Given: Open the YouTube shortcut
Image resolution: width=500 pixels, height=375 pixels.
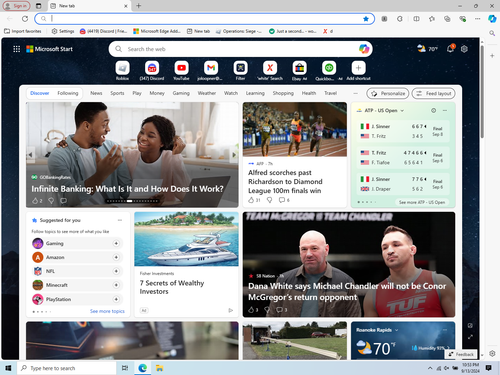Looking at the screenshot, I should [181, 71].
